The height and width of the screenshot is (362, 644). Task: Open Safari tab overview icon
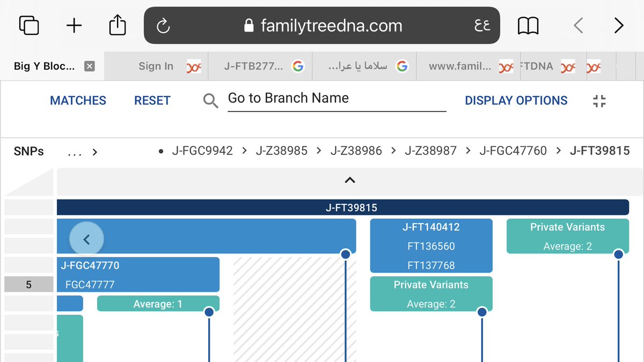click(28, 25)
